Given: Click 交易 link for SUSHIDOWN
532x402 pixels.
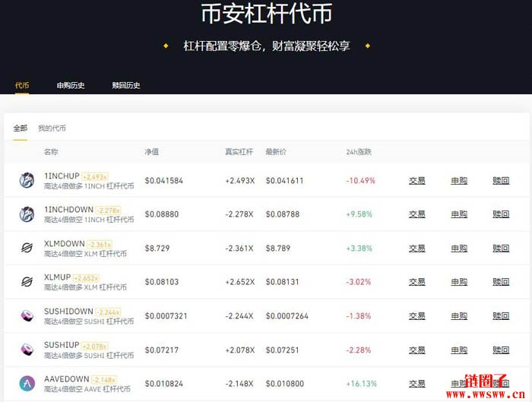Looking at the screenshot, I should (417, 316).
